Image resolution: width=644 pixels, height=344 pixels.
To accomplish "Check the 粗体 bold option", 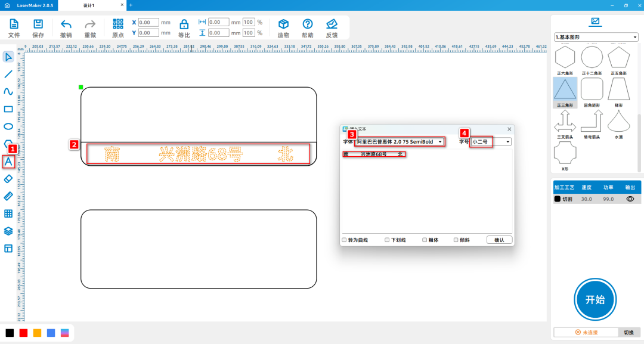I will click(x=425, y=240).
